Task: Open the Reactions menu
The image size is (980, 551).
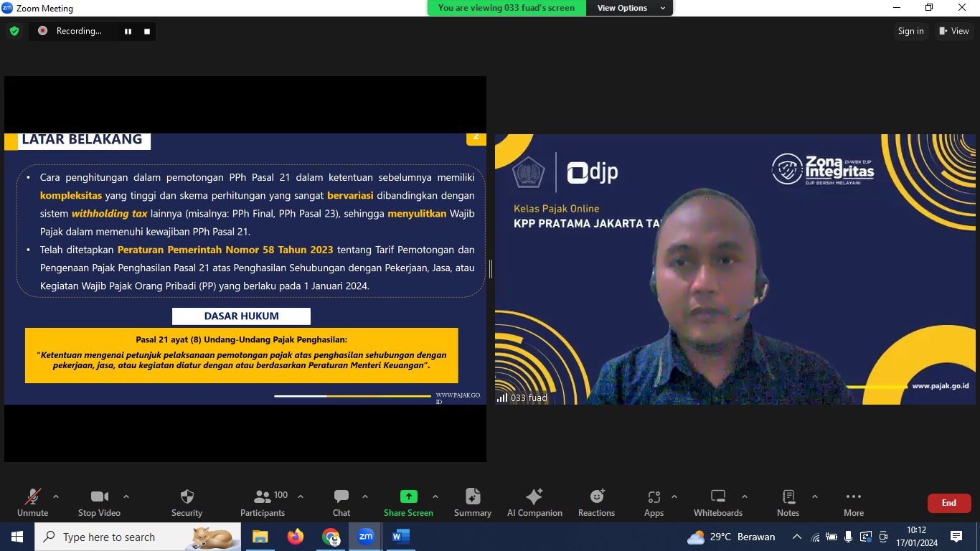Action: pyautogui.click(x=596, y=502)
